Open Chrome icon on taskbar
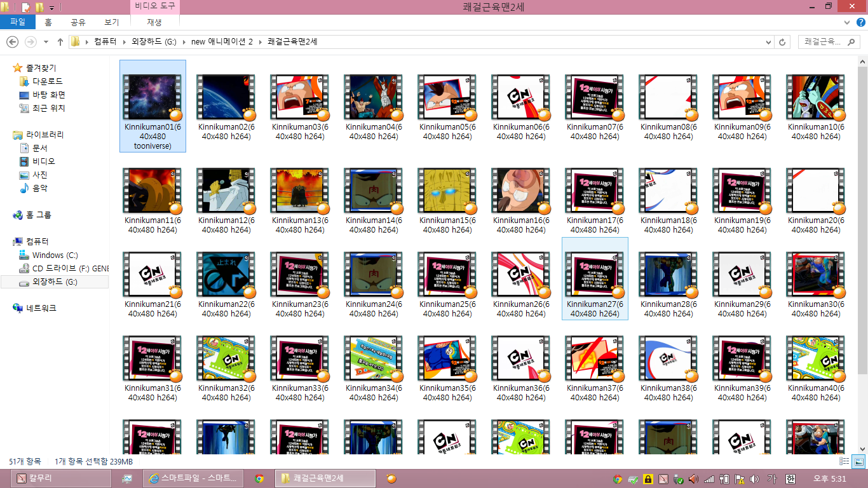868x488 pixels. (x=259, y=478)
